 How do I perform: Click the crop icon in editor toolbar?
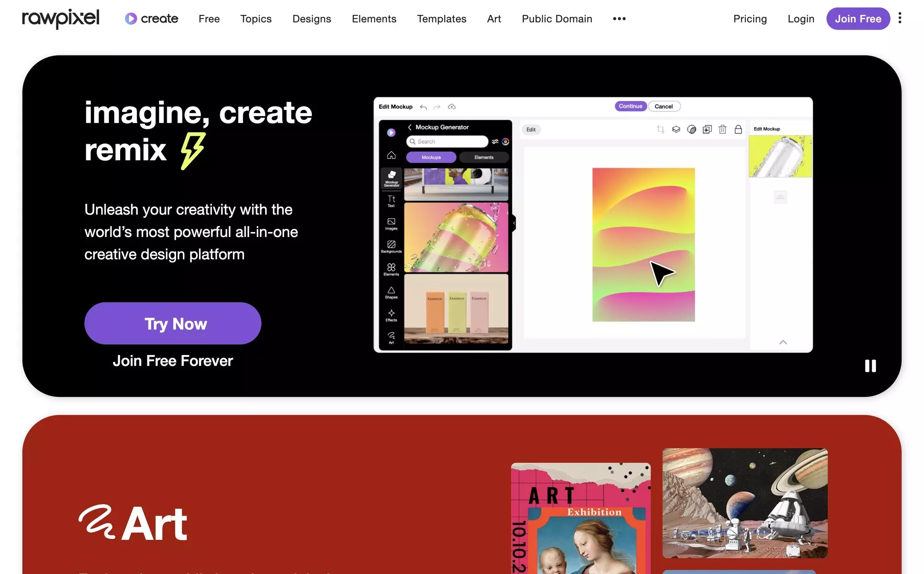pos(661,129)
